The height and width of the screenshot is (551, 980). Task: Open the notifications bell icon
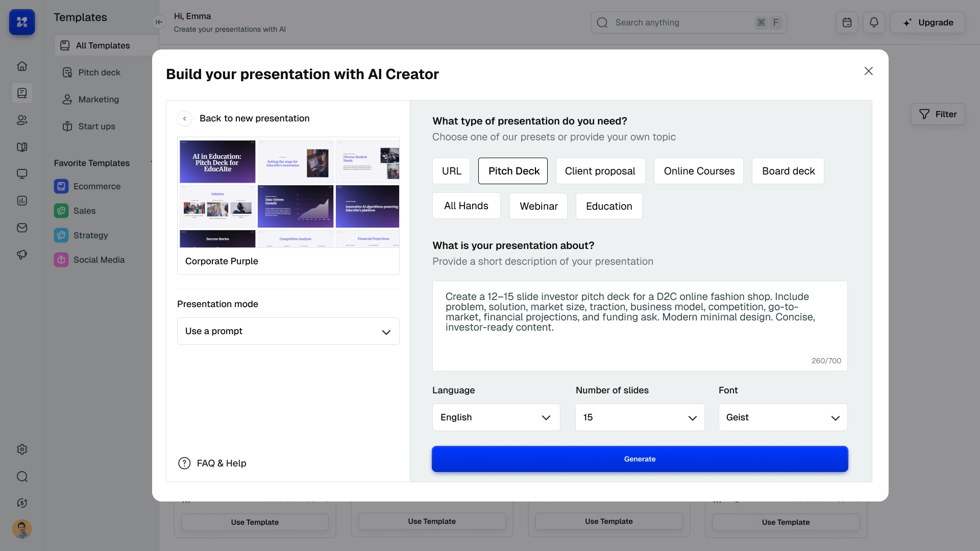(874, 22)
